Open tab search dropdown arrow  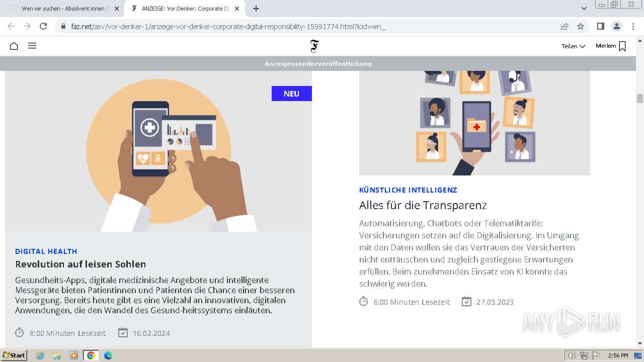(584, 9)
